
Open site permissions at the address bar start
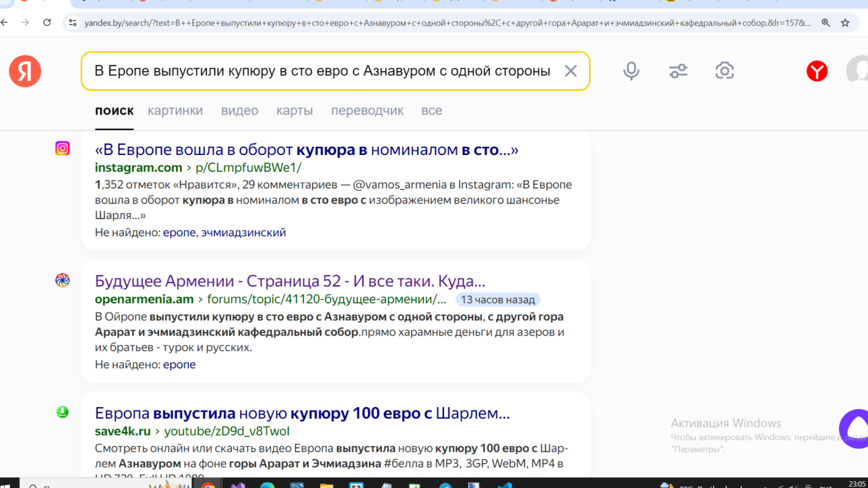[73, 23]
